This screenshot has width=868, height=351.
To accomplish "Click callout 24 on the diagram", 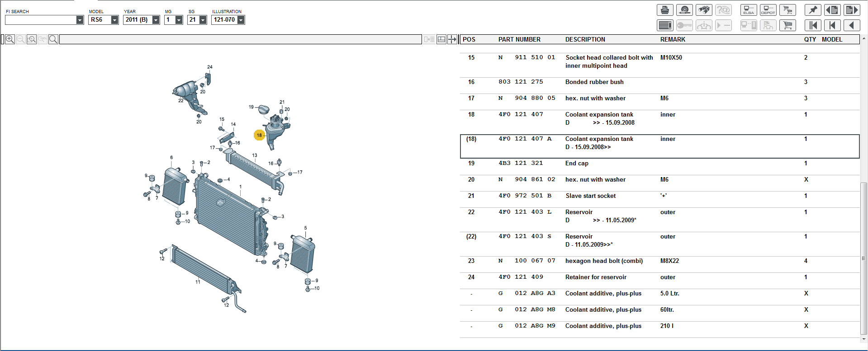I will 210,67.
